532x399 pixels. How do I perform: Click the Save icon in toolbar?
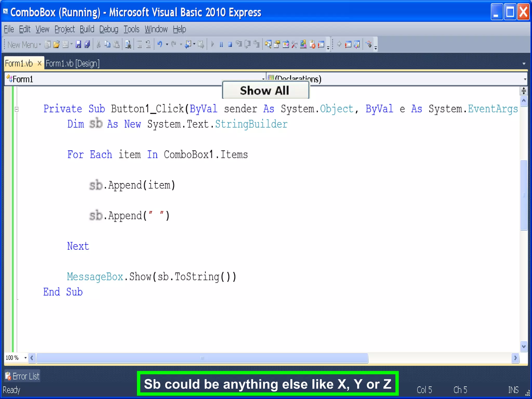(x=78, y=44)
